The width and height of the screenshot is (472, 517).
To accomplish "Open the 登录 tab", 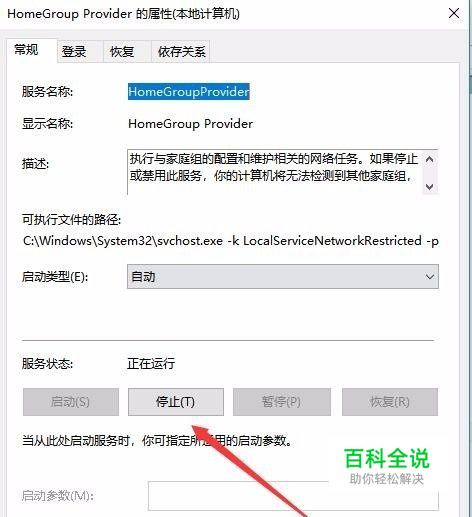I will [74, 52].
